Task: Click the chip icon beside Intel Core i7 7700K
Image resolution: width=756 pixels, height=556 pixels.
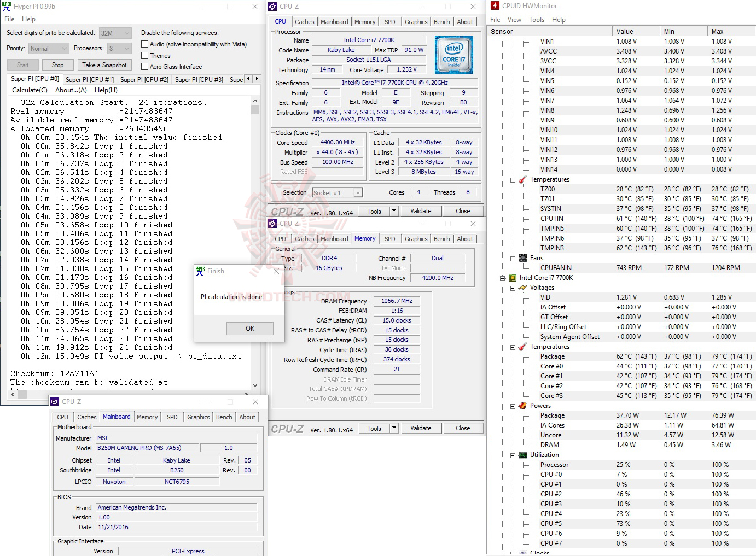Action: 512,278
